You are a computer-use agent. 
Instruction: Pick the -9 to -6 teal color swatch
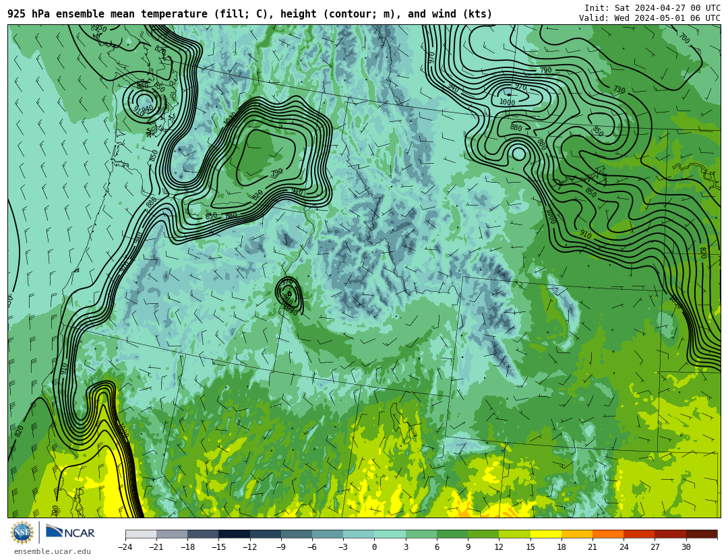pyautogui.click(x=297, y=534)
